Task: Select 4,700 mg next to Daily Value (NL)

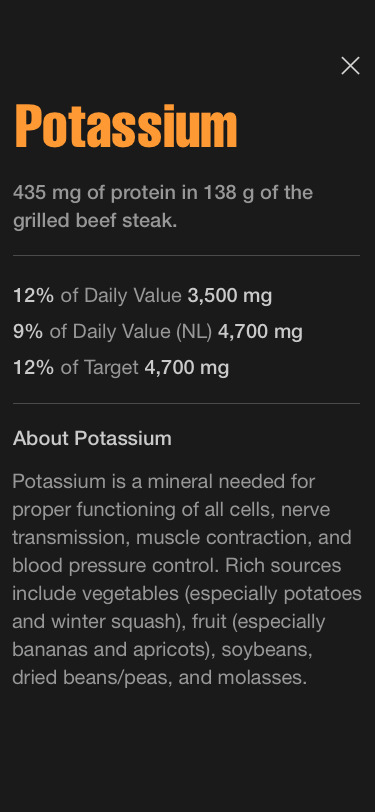Action: click(x=260, y=331)
